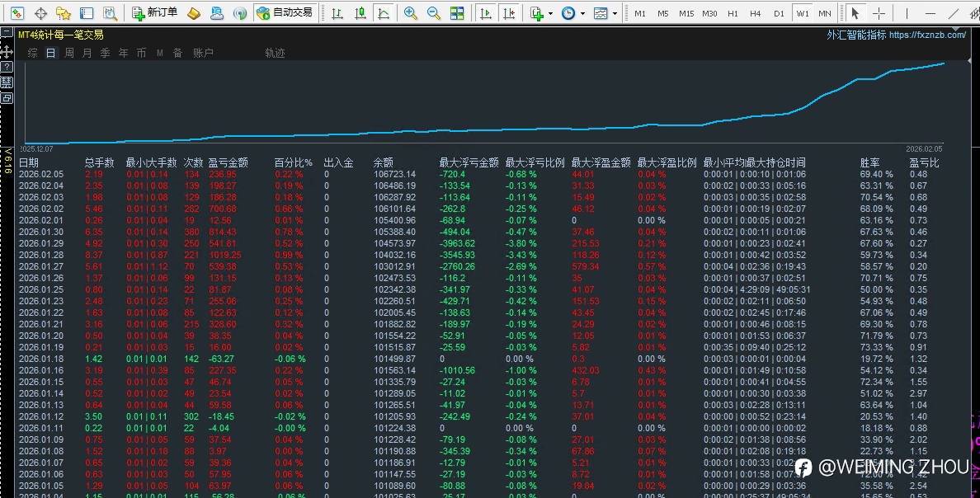Click balance value 106723.14
The image size is (980, 498).
[x=394, y=174]
